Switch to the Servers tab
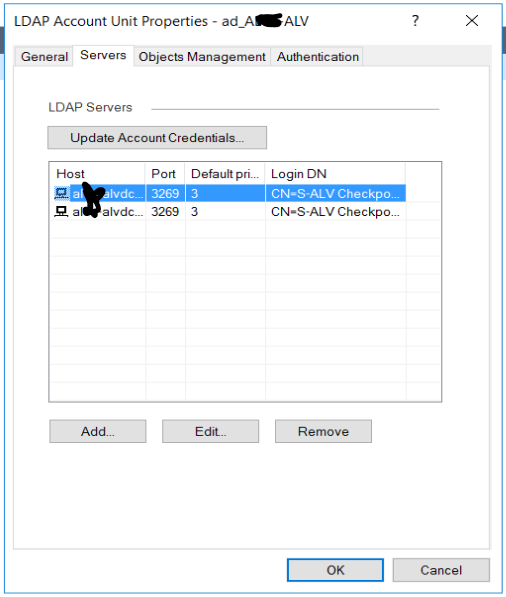506x597 pixels. pyautogui.click(x=103, y=56)
